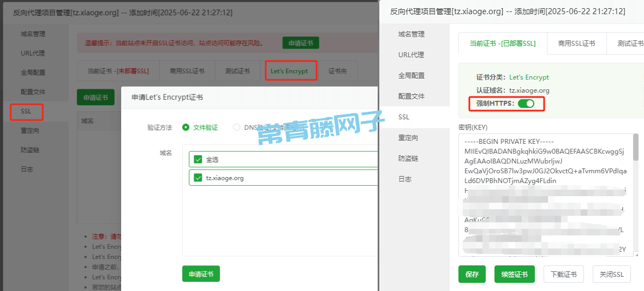Open 日志 in the undeployed-SSL window sidebar
This screenshot has width=644, height=291.
coord(27,169)
